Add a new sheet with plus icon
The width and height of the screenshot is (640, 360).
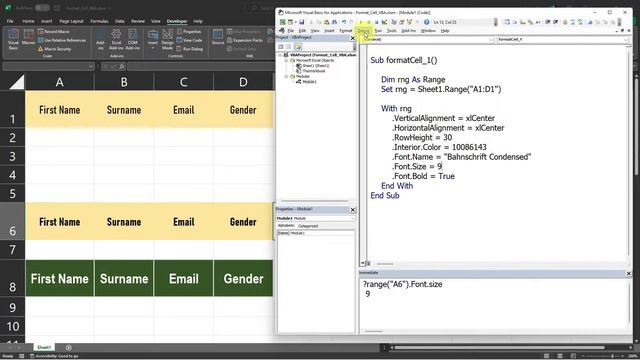[x=69, y=347]
